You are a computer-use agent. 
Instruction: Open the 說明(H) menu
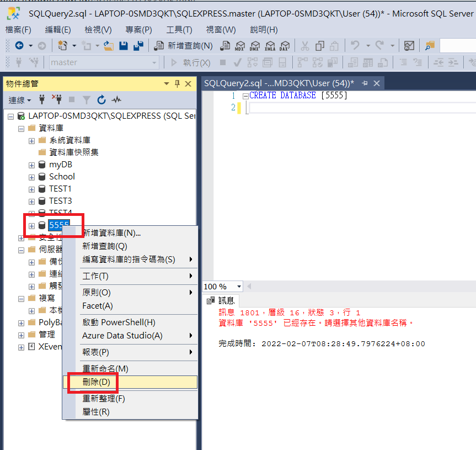click(x=264, y=30)
